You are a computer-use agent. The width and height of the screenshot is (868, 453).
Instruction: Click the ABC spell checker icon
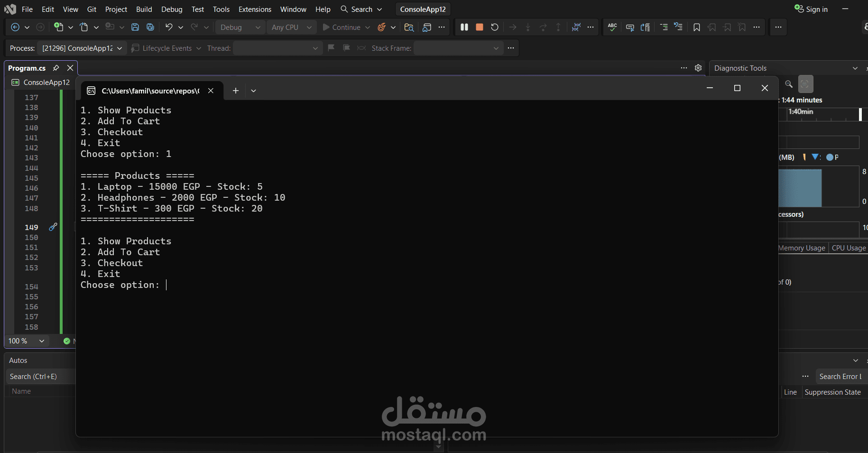(612, 28)
